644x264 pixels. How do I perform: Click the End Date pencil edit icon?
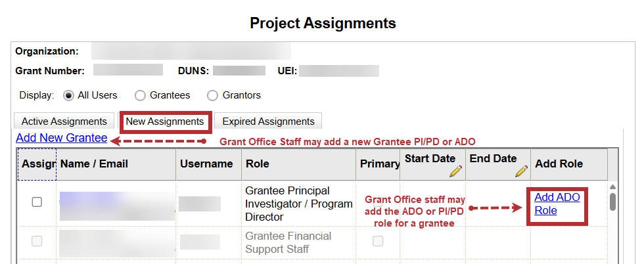(521, 171)
